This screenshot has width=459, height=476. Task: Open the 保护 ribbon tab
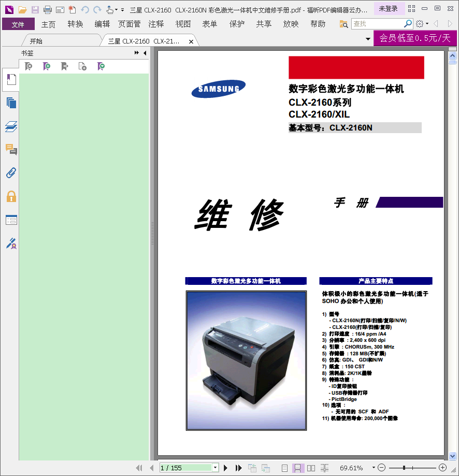tap(237, 24)
